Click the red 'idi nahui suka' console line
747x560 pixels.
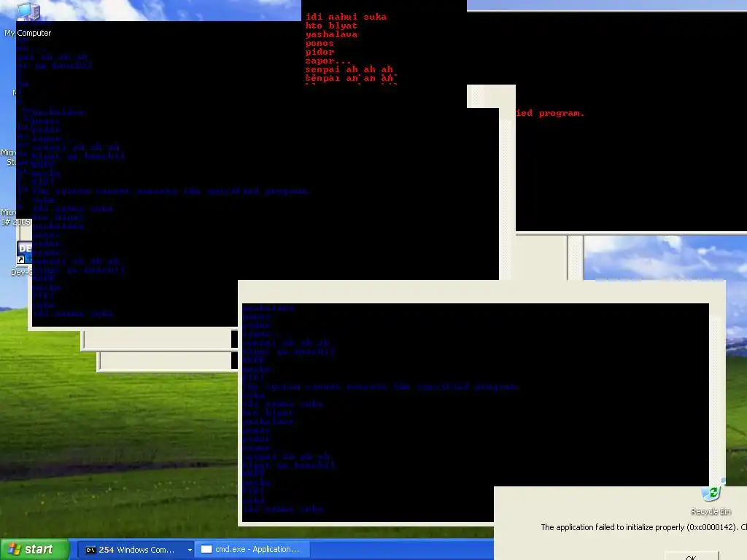tap(346, 17)
